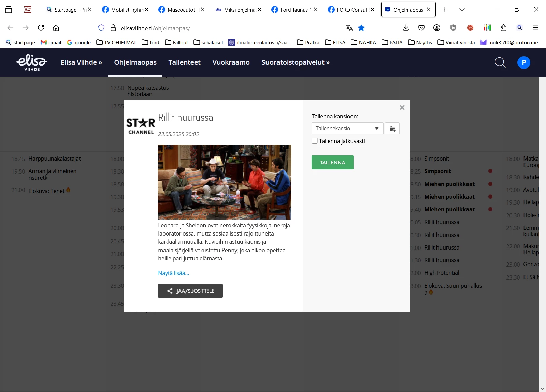Click the page vertical scrollbar
Image resolution: width=546 pixels, height=392 pixels.
pos(542,234)
